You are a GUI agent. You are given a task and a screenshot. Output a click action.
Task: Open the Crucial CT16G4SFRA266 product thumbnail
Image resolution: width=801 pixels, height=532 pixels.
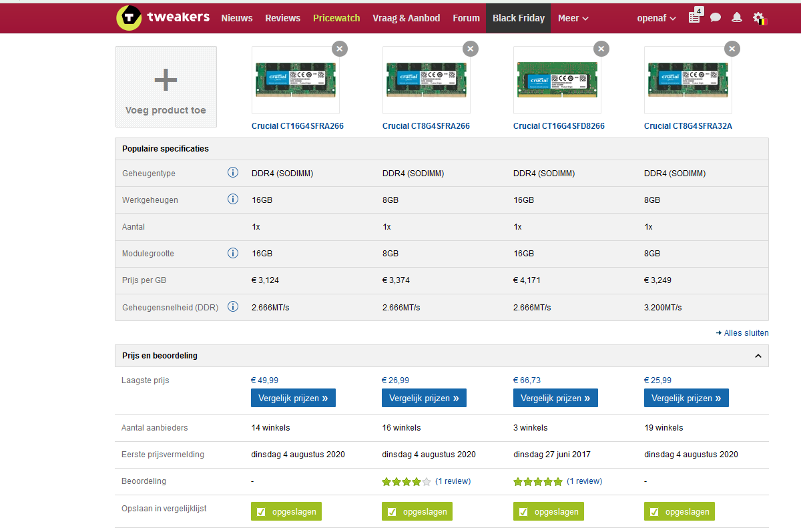coord(296,80)
